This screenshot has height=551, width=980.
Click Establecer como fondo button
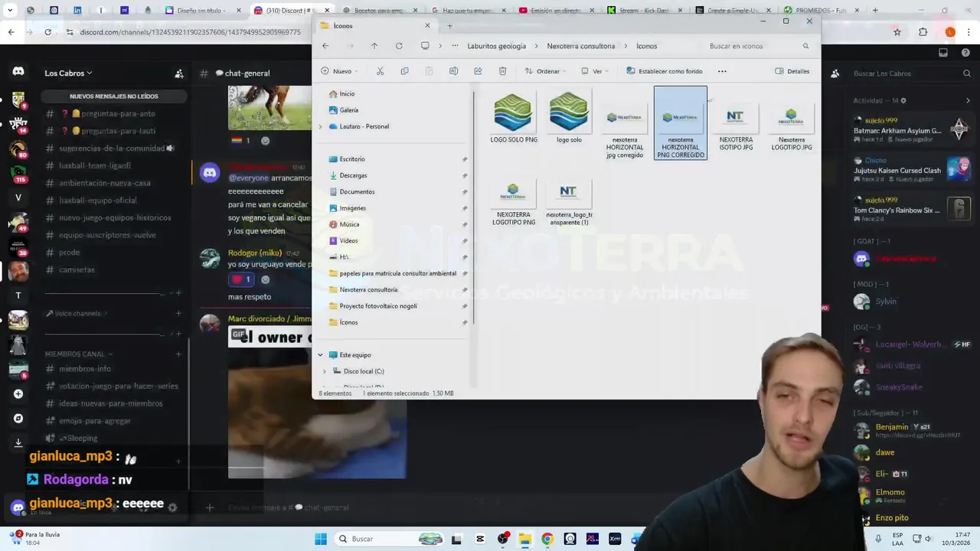tap(665, 71)
